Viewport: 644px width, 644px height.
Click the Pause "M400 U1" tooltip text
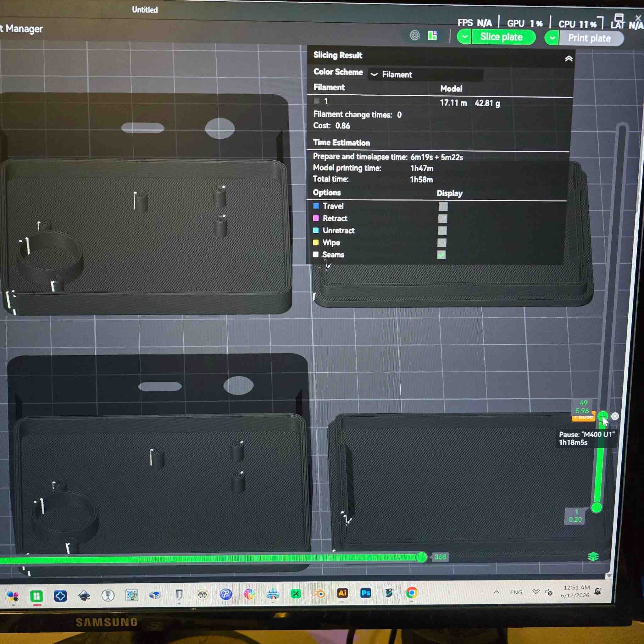[587, 434]
